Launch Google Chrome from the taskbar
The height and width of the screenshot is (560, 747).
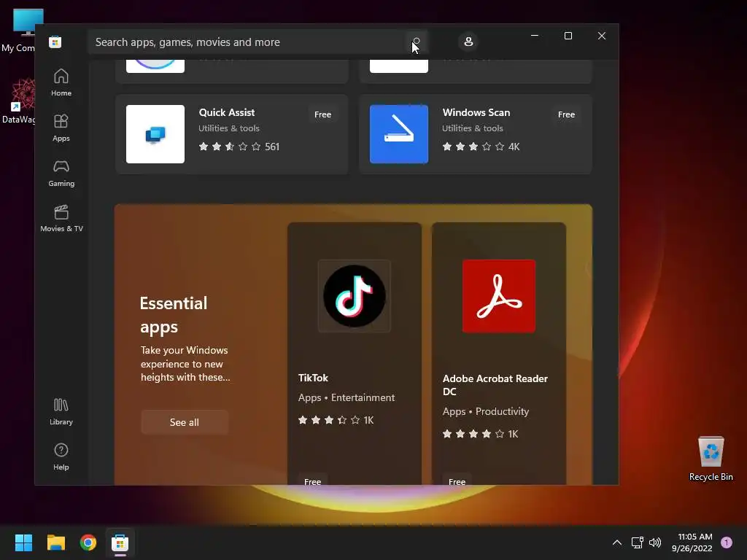pyautogui.click(x=88, y=542)
